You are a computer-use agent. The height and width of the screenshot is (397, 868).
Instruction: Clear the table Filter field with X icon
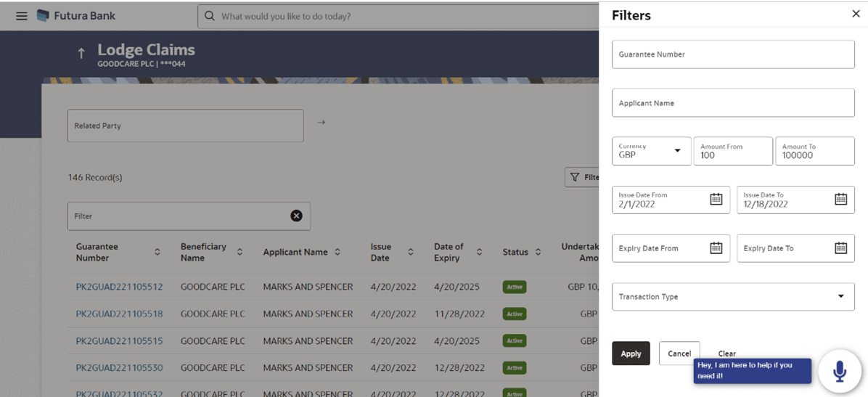pos(297,216)
